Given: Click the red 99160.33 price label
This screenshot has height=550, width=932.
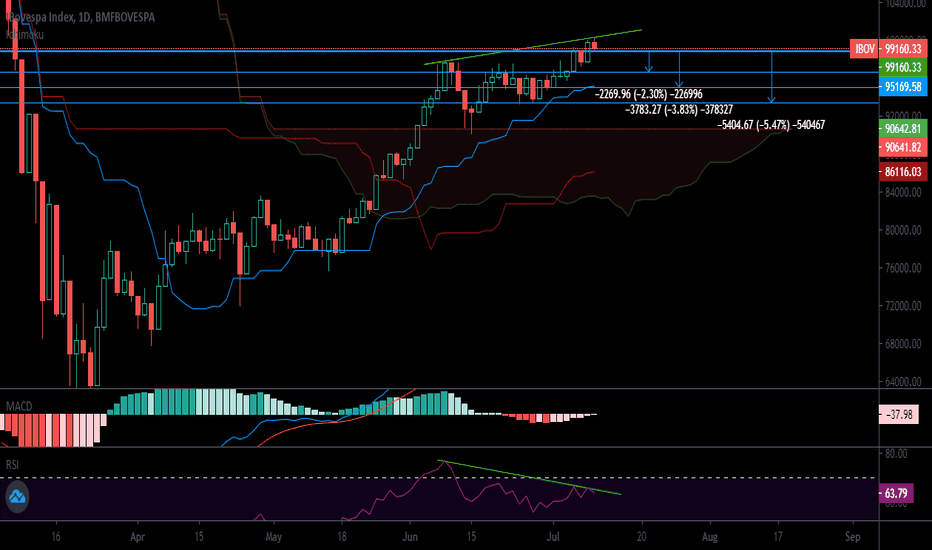Looking at the screenshot, I should tap(903, 49).
